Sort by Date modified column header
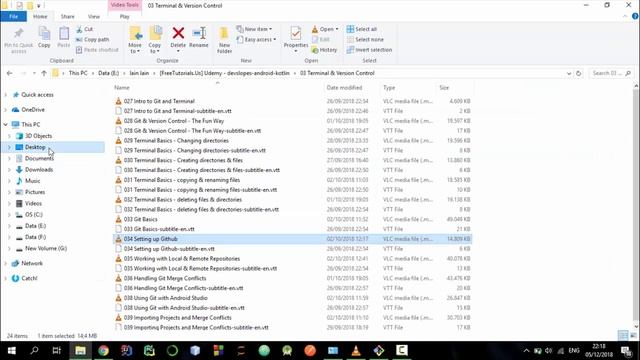Image resolution: width=640 pixels, height=360 pixels. coord(344,87)
